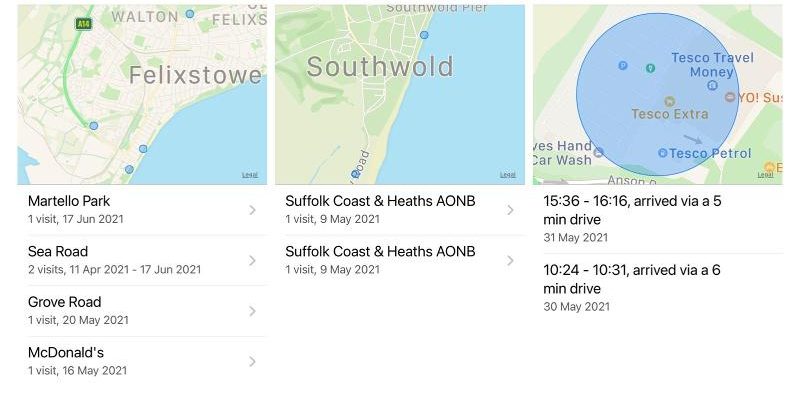
Task: Tap the Southwold town label on the map
Action: [380, 68]
